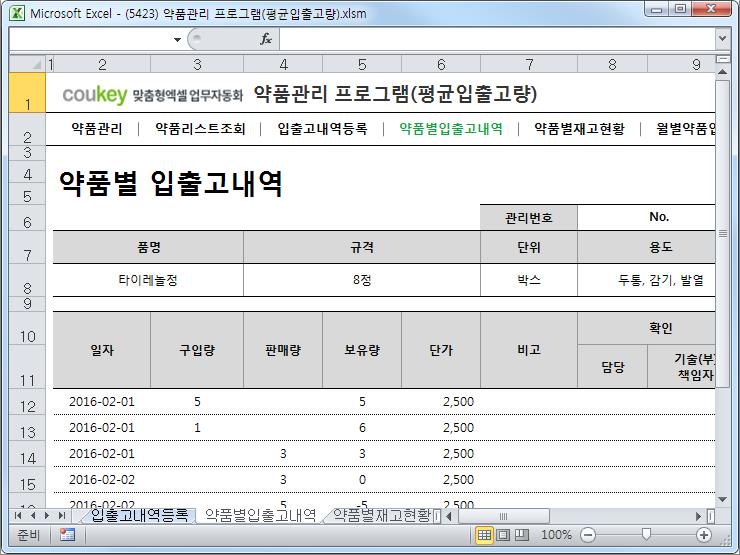Click the 준비 ready status text
The width and height of the screenshot is (740, 555).
[x=28, y=535]
